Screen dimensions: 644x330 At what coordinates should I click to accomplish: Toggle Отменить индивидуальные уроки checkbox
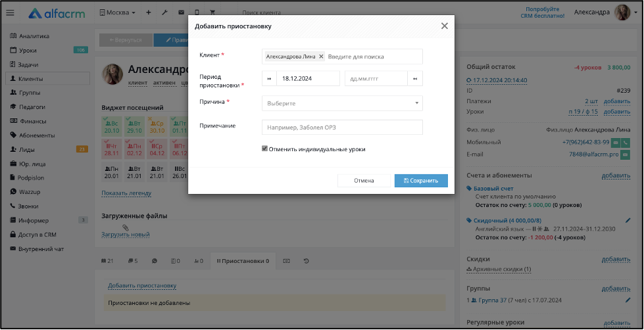pyautogui.click(x=264, y=149)
